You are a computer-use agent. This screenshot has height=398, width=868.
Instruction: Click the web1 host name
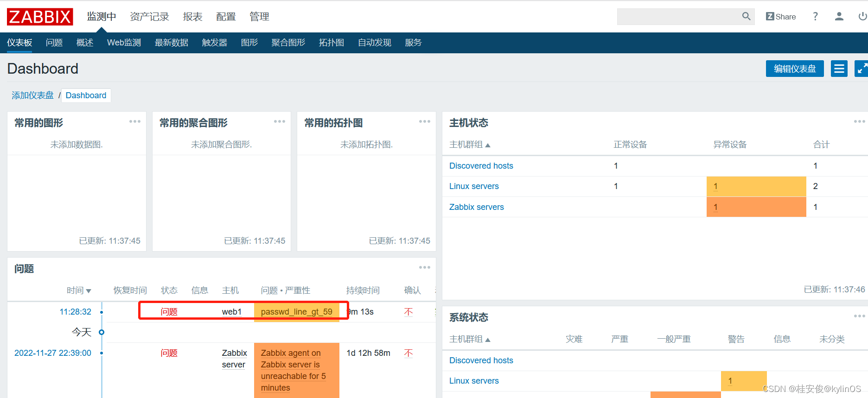[x=232, y=312]
